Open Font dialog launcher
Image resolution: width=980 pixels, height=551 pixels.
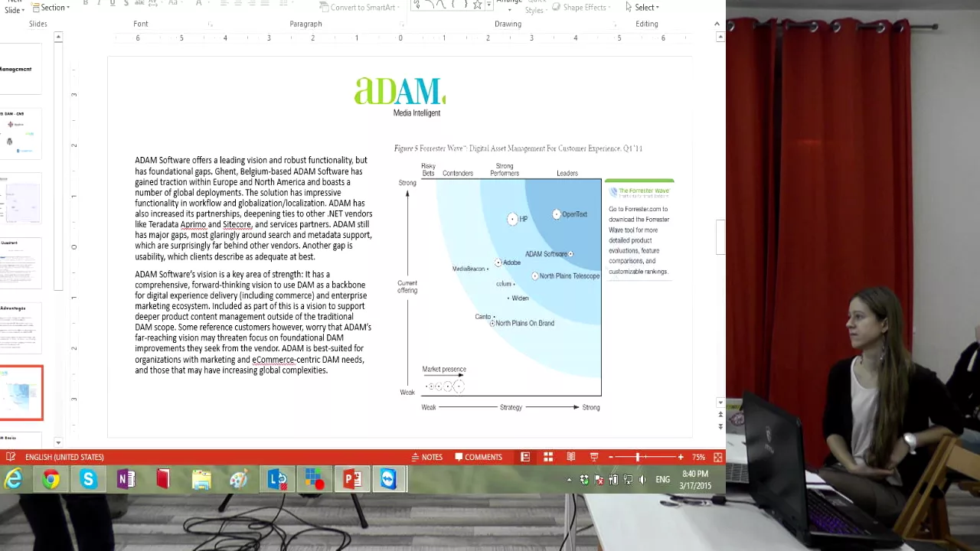click(x=211, y=24)
